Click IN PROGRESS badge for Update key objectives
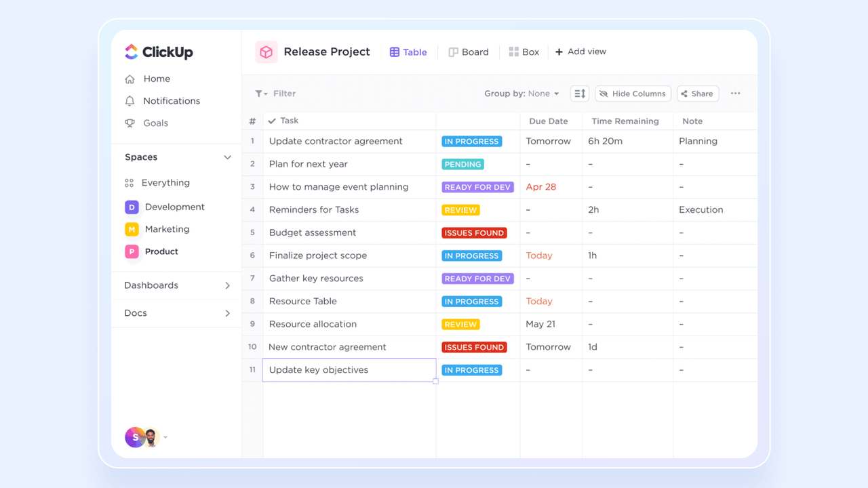The height and width of the screenshot is (488, 868). [471, 370]
